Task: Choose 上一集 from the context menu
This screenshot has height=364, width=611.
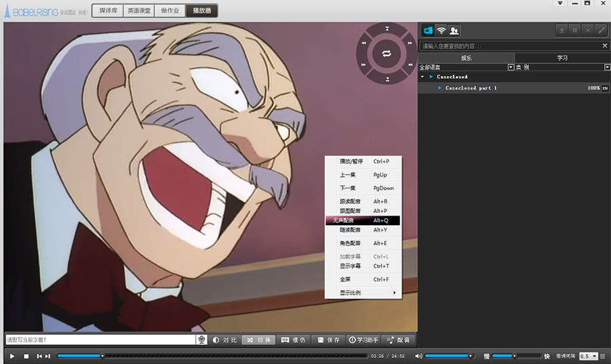Action: click(x=363, y=175)
